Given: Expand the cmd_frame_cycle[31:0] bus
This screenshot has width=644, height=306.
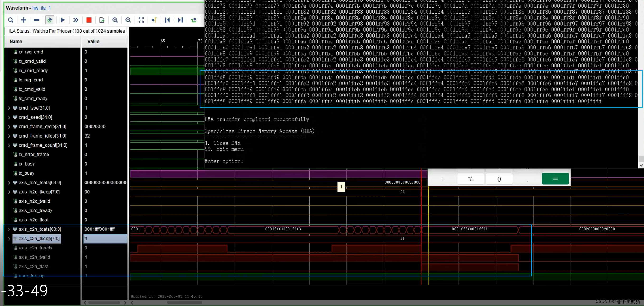Looking at the screenshot, I should (9, 126).
